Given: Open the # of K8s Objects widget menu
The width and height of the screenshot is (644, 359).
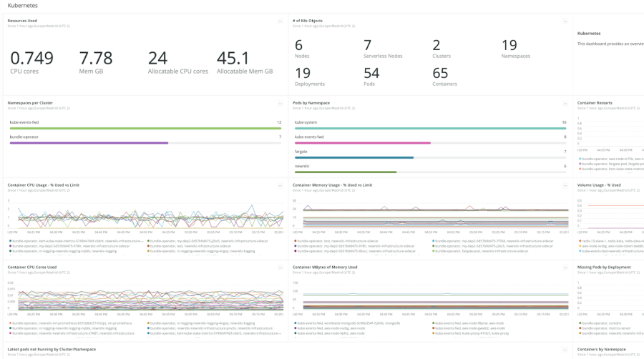Looking at the screenshot, I should point(565,21).
